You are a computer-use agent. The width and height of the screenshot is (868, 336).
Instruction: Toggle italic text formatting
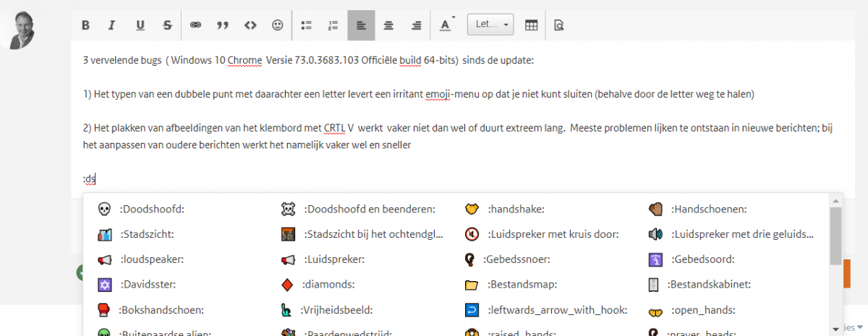pos(111,25)
